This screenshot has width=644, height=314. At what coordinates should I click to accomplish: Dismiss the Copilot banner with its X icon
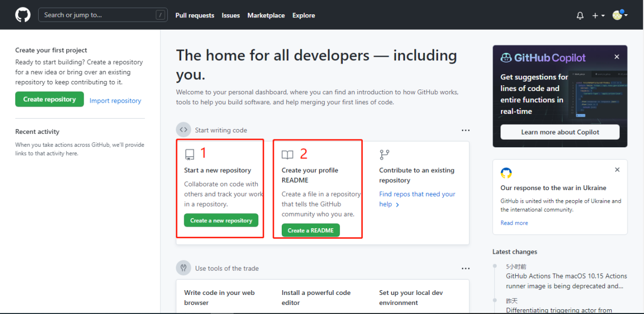616,56
